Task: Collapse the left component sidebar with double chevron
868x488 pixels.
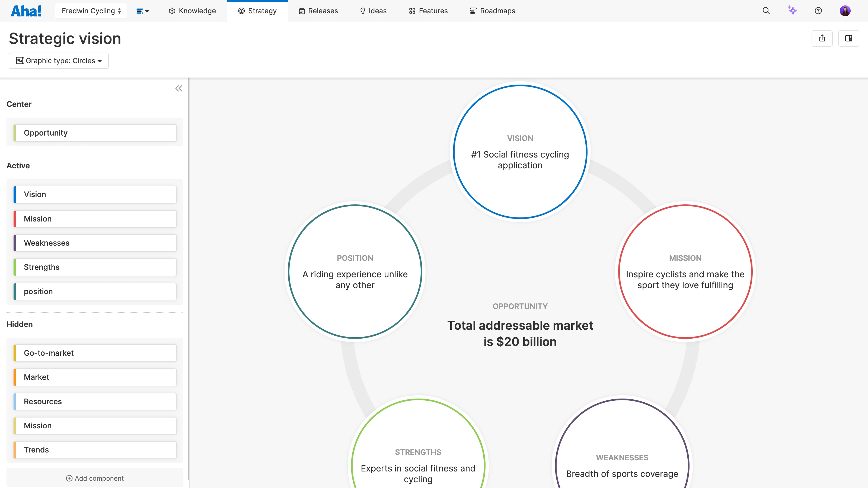Action: (178, 88)
